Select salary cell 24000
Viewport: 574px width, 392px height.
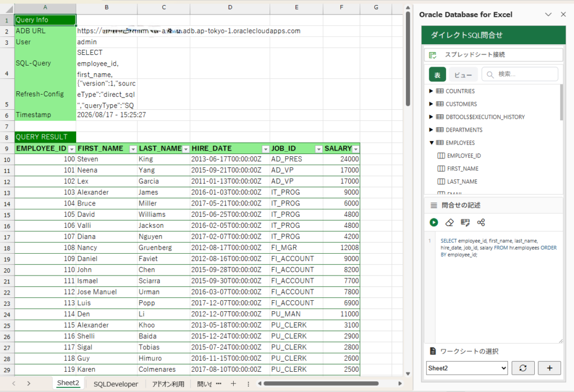pyautogui.click(x=341, y=159)
